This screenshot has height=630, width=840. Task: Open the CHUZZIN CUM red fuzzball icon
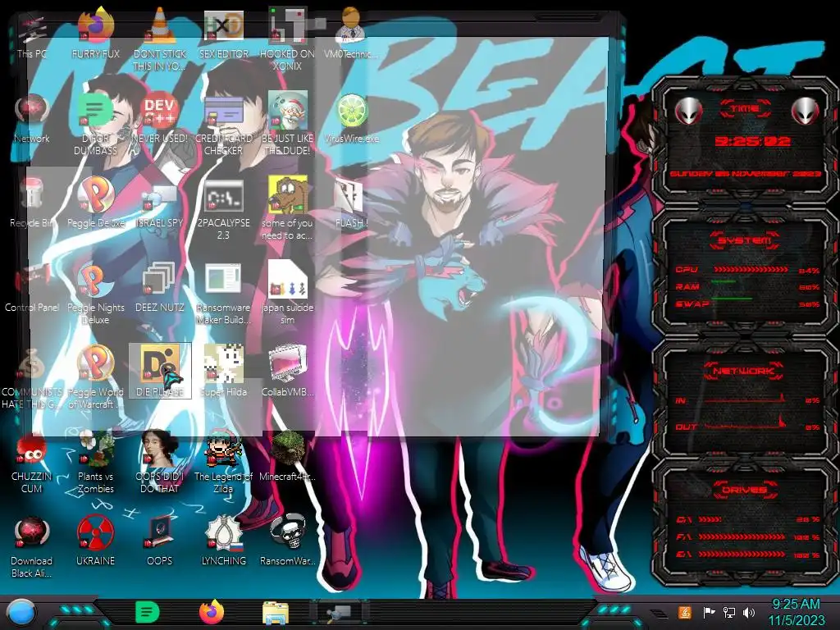tap(32, 462)
